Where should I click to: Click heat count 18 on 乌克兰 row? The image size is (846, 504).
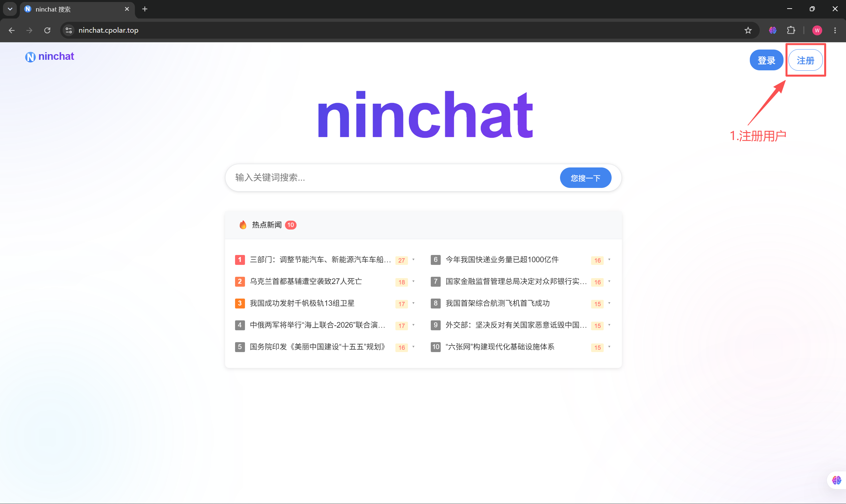click(x=401, y=282)
